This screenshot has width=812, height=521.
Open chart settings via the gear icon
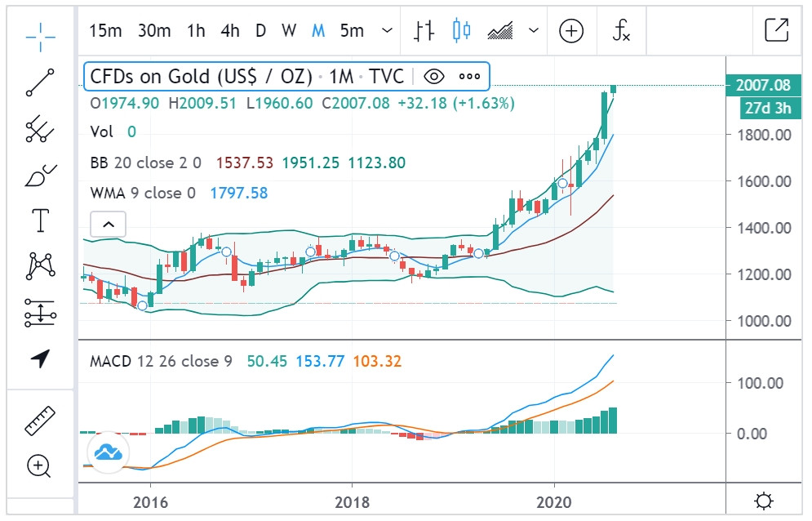pyautogui.click(x=764, y=500)
